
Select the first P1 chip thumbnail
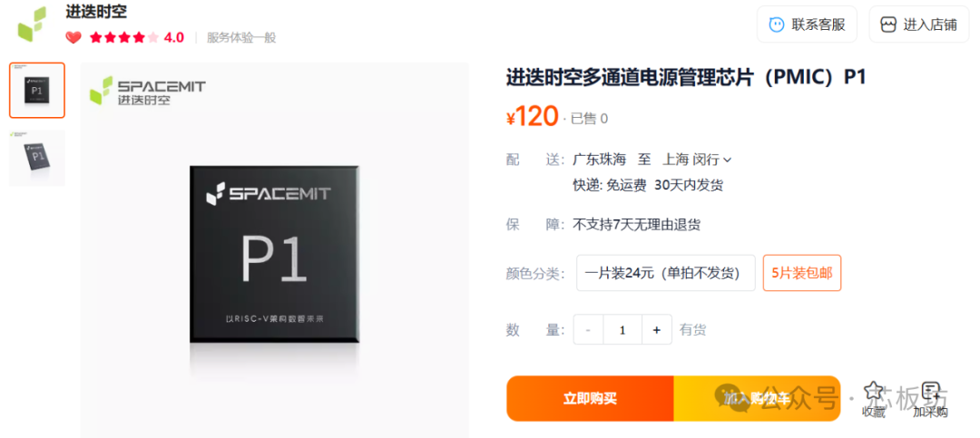click(x=37, y=90)
